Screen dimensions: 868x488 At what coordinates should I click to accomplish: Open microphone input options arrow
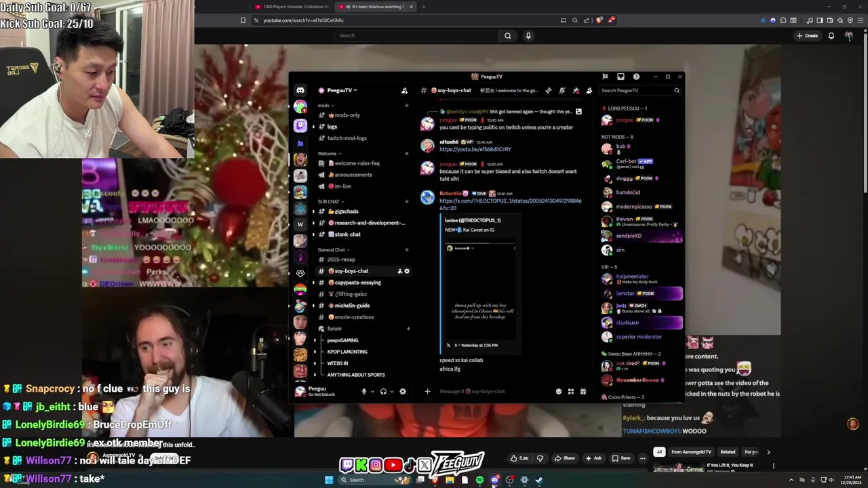point(372,391)
